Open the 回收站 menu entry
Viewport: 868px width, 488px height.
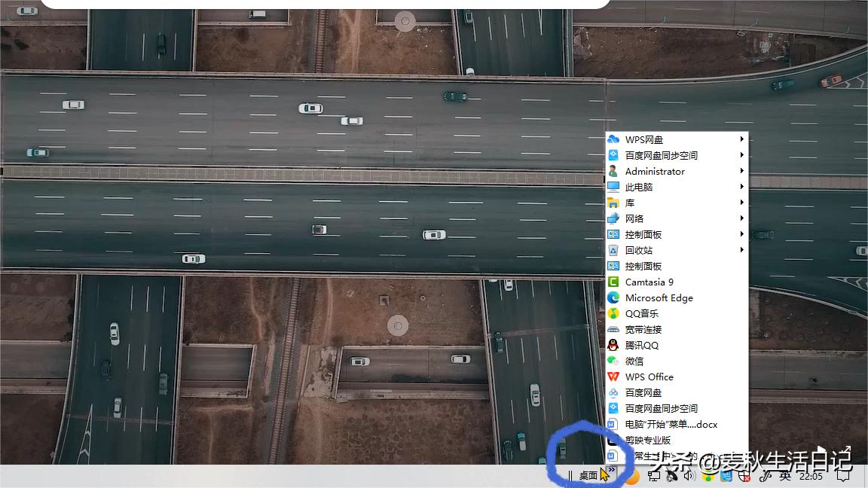tap(639, 250)
